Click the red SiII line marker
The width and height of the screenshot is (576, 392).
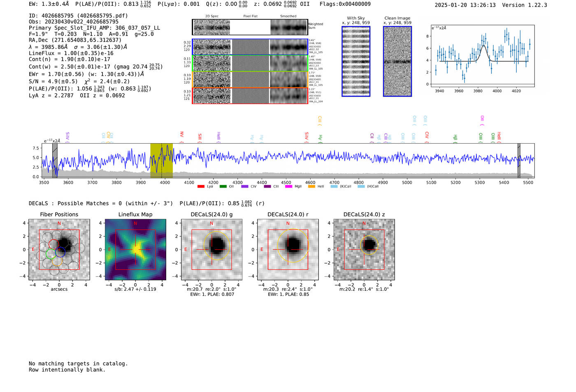pyautogui.click(x=200, y=138)
